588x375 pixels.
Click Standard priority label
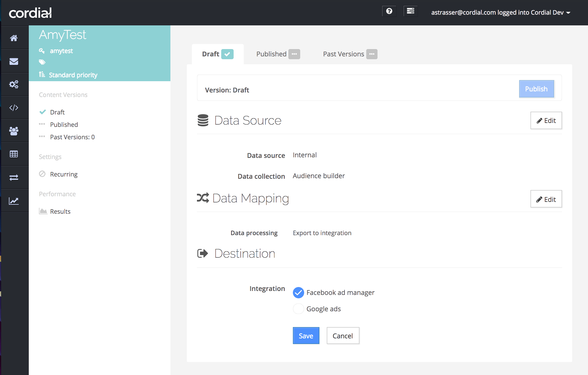tap(73, 75)
